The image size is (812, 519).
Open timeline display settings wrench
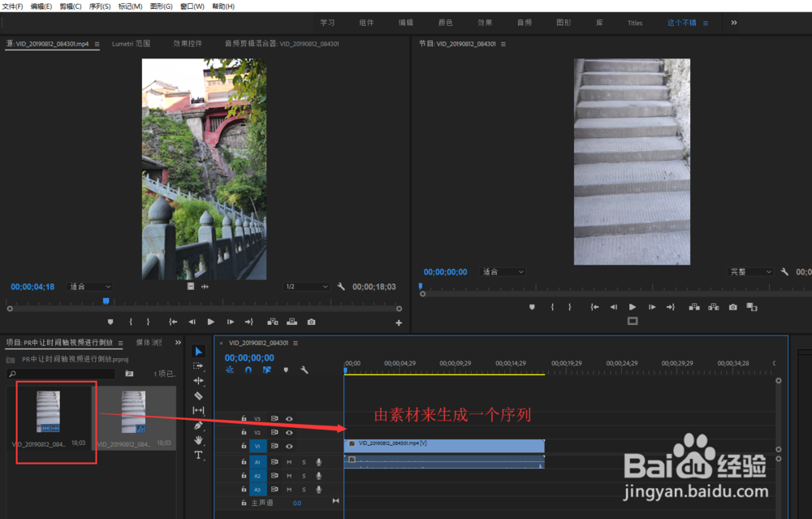pyautogui.click(x=304, y=370)
